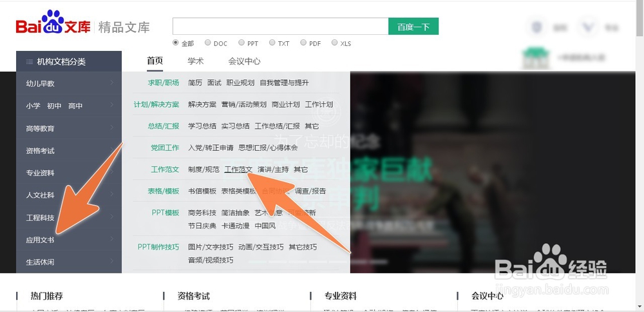The width and height of the screenshot is (644, 312).
Task: Open the 初中 category in the sidebar
Action: 54,106
